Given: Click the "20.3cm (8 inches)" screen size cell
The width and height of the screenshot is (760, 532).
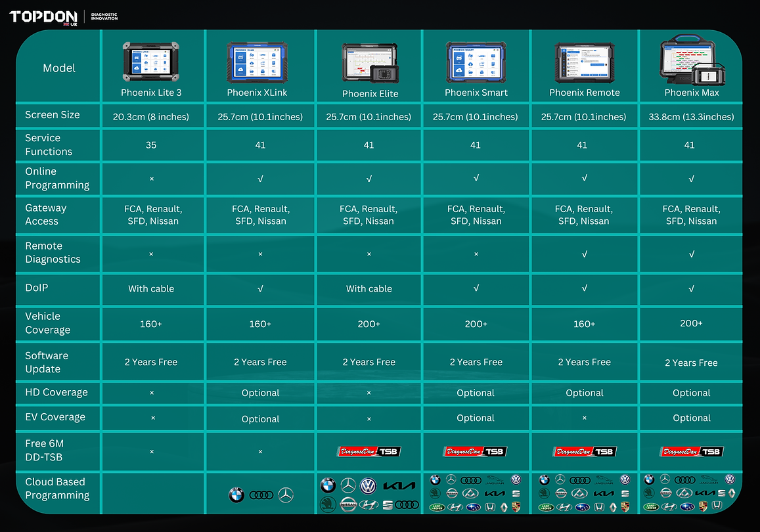Looking at the screenshot, I should [x=150, y=117].
